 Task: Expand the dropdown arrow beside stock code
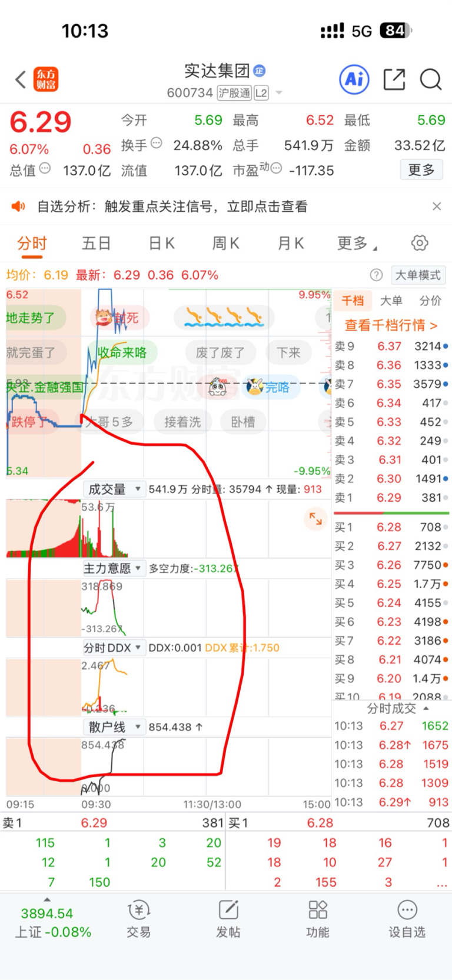pyautogui.click(x=278, y=93)
